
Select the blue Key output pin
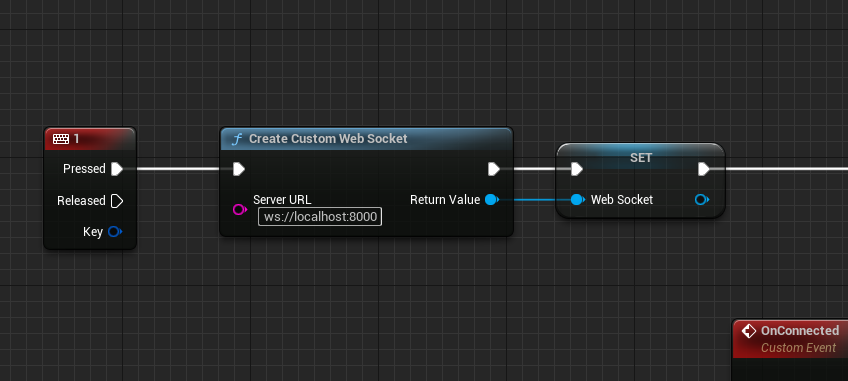click(x=115, y=232)
